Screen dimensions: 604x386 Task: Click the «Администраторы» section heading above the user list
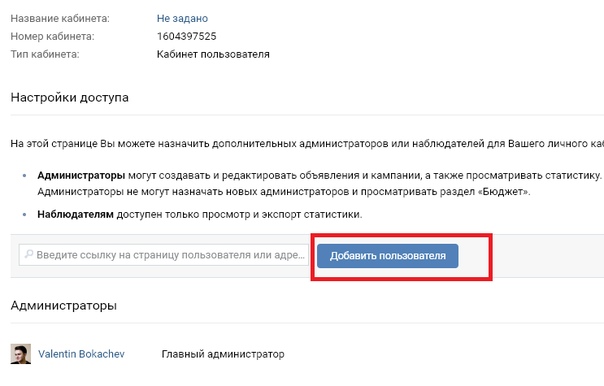tap(64, 305)
